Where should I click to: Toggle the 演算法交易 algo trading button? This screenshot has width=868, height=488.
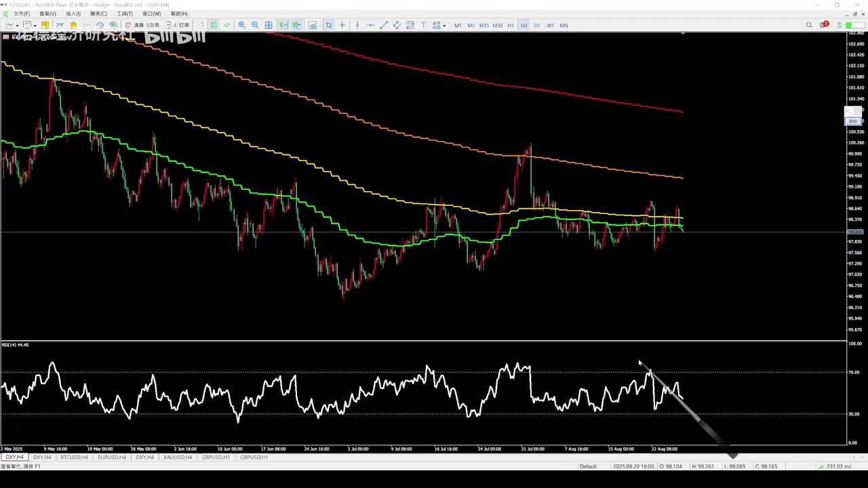tap(142, 25)
